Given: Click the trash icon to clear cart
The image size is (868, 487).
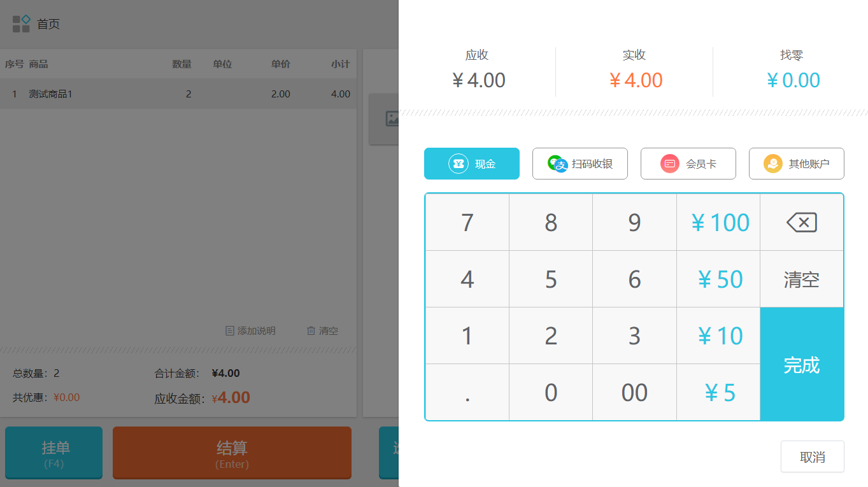Looking at the screenshot, I should 311,331.
